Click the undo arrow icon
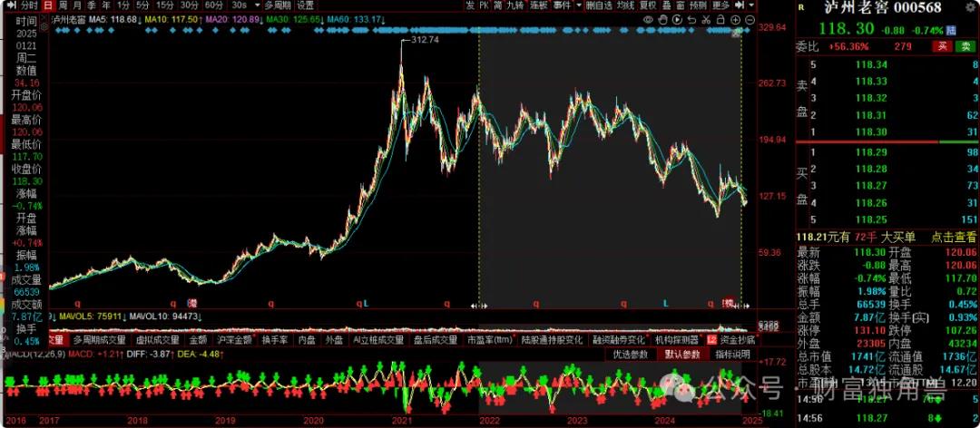 pyautogui.click(x=691, y=19)
